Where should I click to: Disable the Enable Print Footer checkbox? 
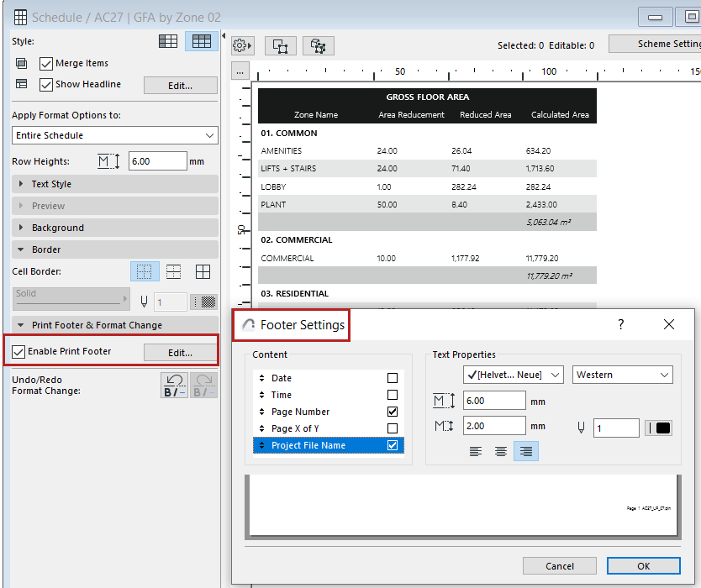coord(18,349)
